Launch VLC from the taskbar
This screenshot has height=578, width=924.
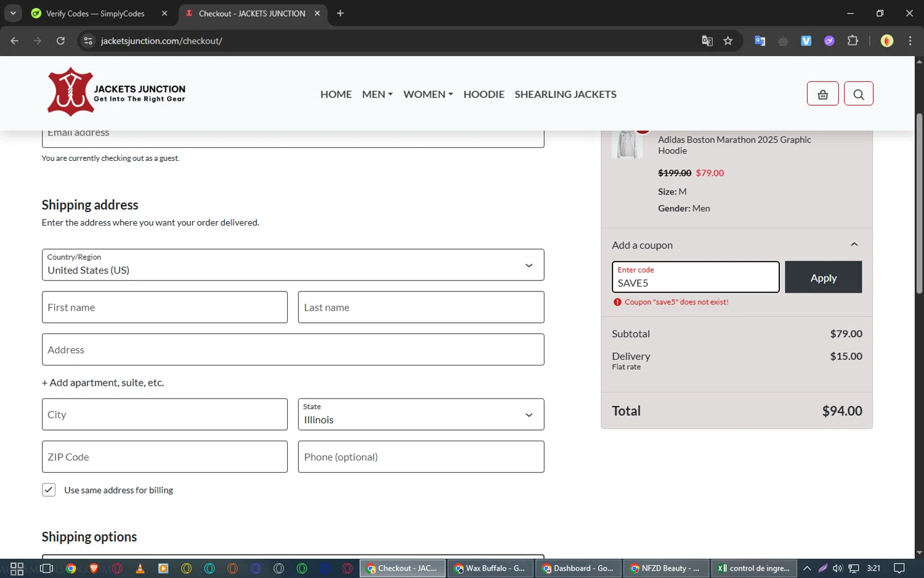click(140, 568)
